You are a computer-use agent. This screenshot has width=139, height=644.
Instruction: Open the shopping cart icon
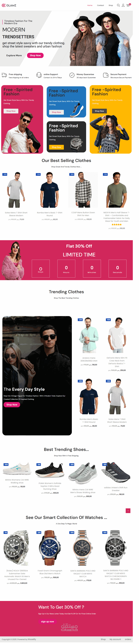(x=128, y=5)
